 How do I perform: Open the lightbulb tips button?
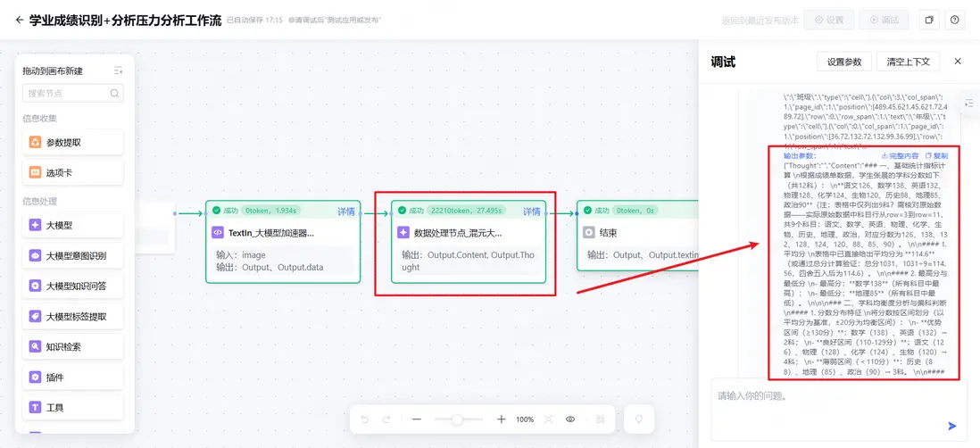[639, 419]
